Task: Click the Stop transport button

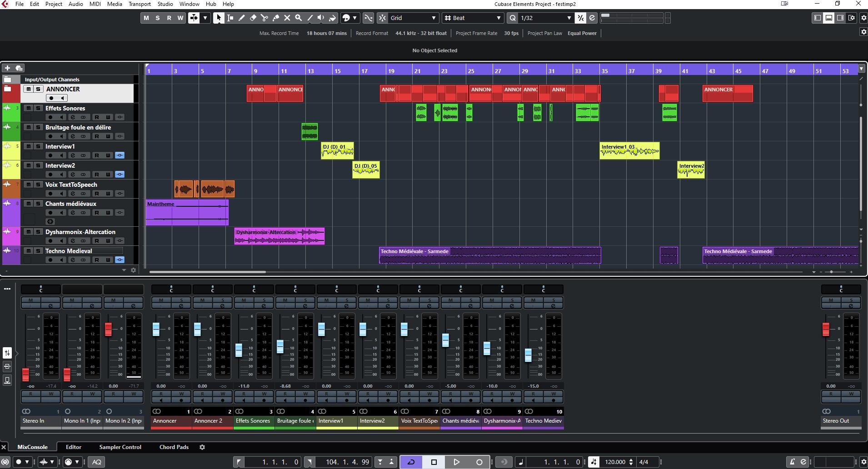Action: point(434,462)
